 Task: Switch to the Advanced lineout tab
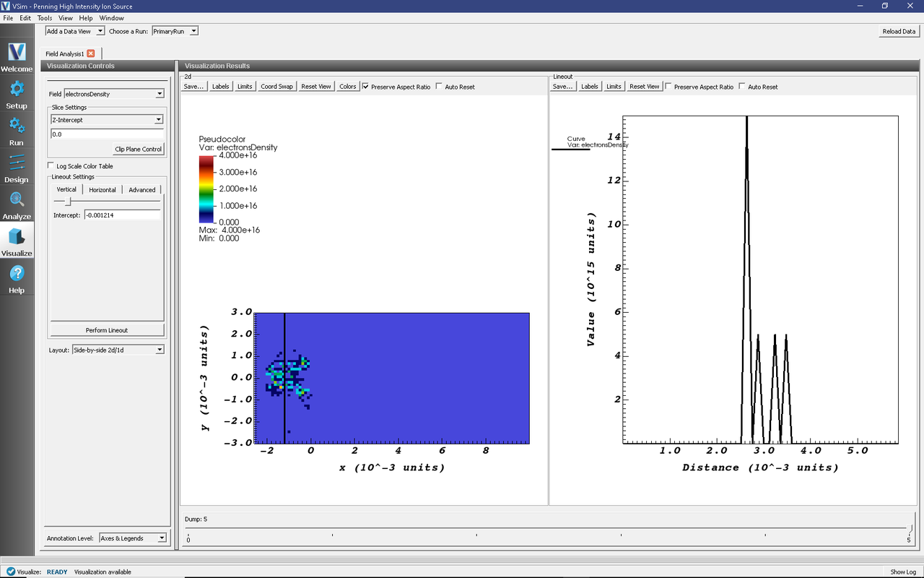click(142, 189)
